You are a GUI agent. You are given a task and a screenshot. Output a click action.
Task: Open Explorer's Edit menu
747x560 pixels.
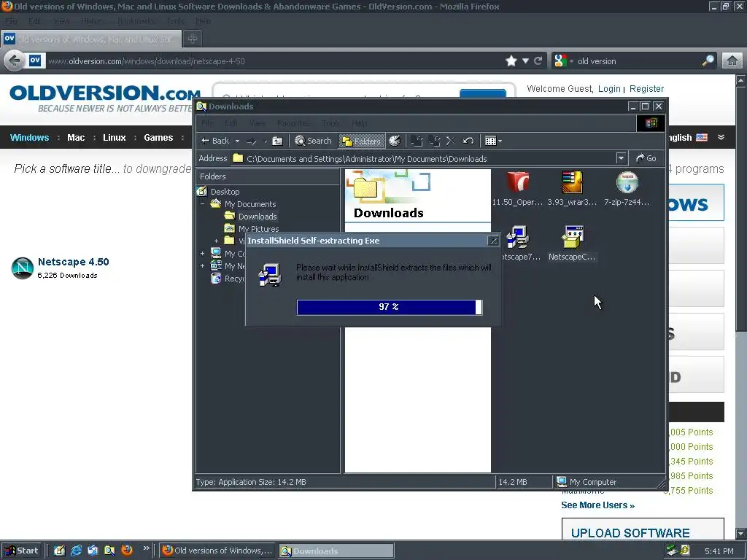pyautogui.click(x=231, y=123)
